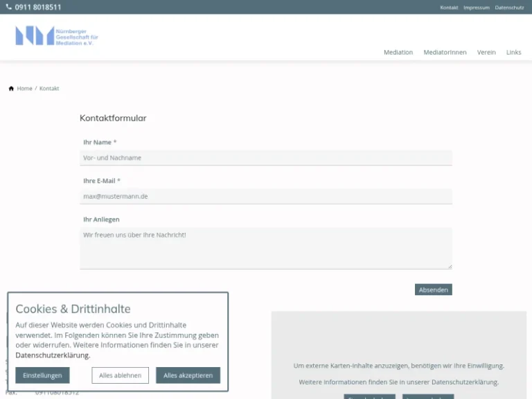Open Datenschutz link in top bar
The height and width of the screenshot is (399, 532).
(509, 8)
